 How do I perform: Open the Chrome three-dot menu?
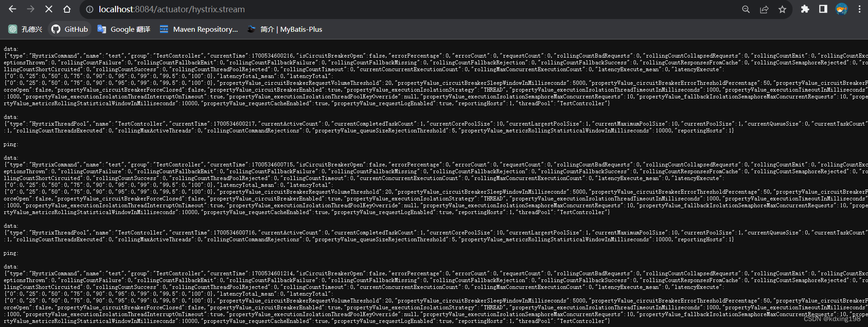[859, 9]
